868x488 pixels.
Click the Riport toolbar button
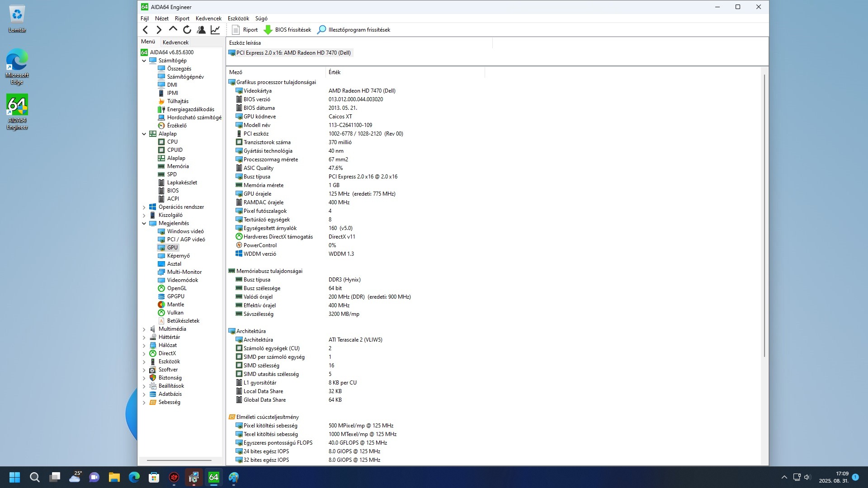(245, 30)
